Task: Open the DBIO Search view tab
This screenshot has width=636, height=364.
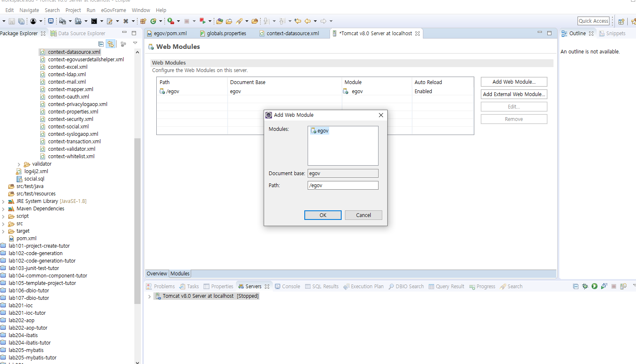Action: pyautogui.click(x=406, y=287)
